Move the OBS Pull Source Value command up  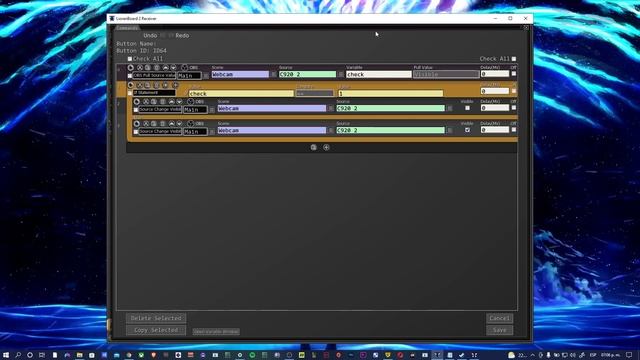click(165, 68)
